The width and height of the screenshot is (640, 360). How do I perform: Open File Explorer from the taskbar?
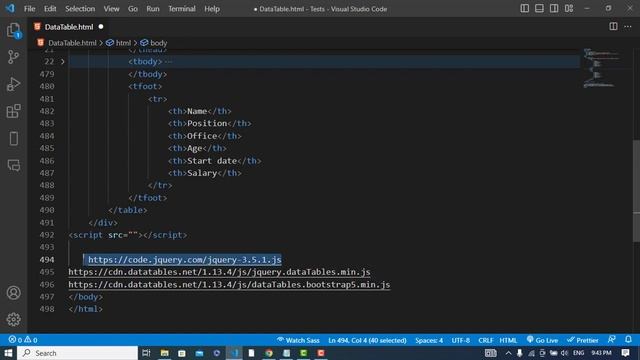coord(164,353)
